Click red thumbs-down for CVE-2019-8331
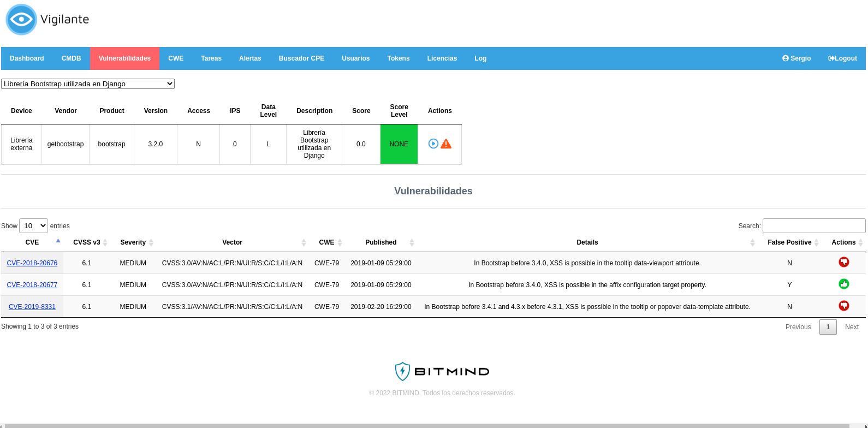 point(844,306)
